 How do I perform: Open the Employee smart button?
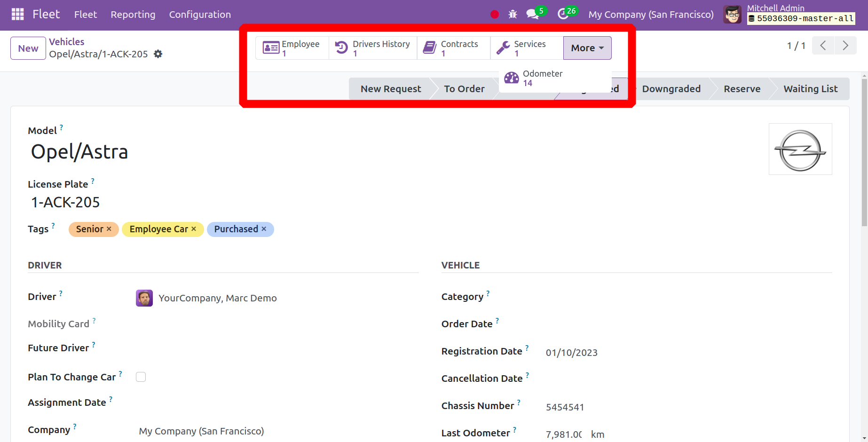point(292,48)
